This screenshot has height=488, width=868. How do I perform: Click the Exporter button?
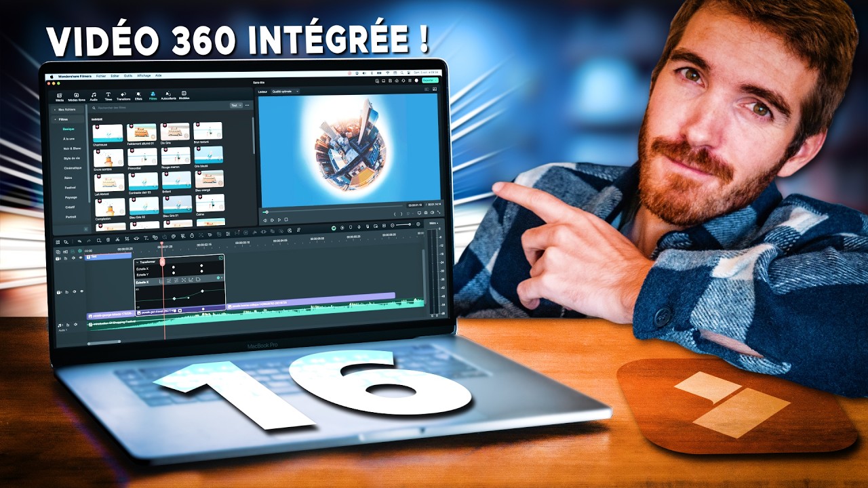(430, 80)
